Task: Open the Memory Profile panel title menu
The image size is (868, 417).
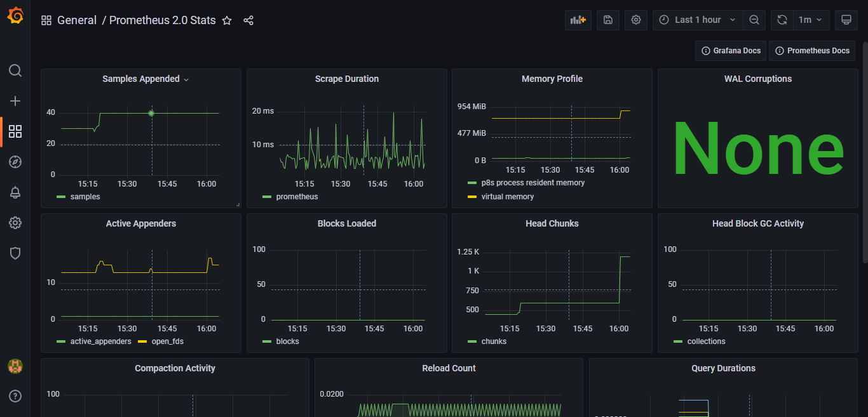Action: 552,79
